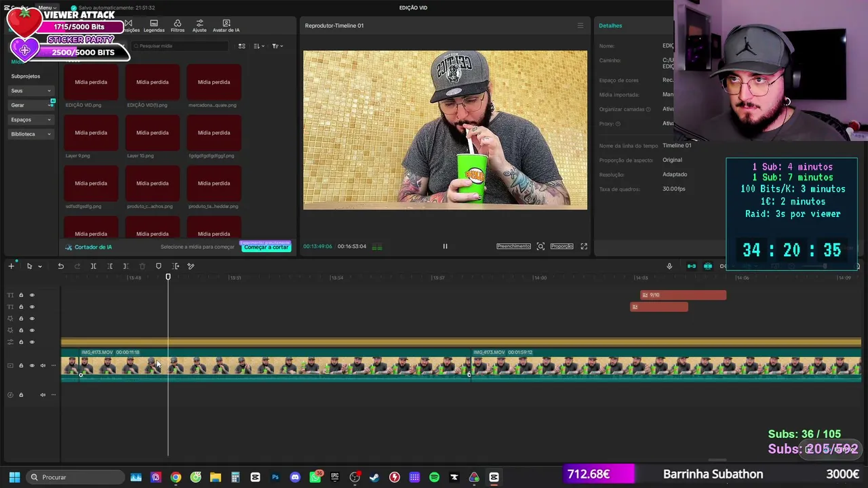Lock the top text track
Viewport: 868px width, 488px height.
[x=21, y=295]
